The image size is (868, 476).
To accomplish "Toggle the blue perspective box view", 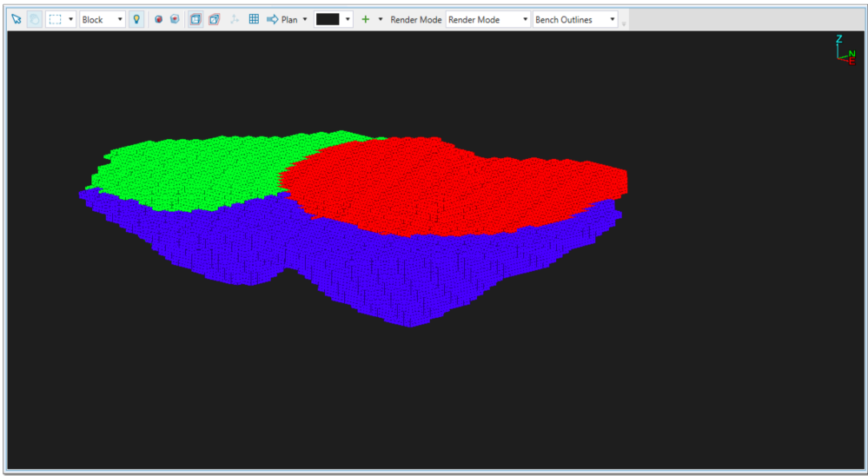I will (195, 19).
